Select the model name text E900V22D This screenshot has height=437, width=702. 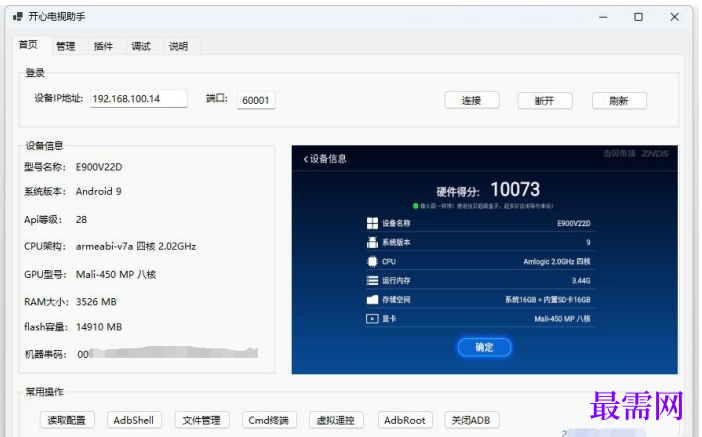(x=99, y=167)
